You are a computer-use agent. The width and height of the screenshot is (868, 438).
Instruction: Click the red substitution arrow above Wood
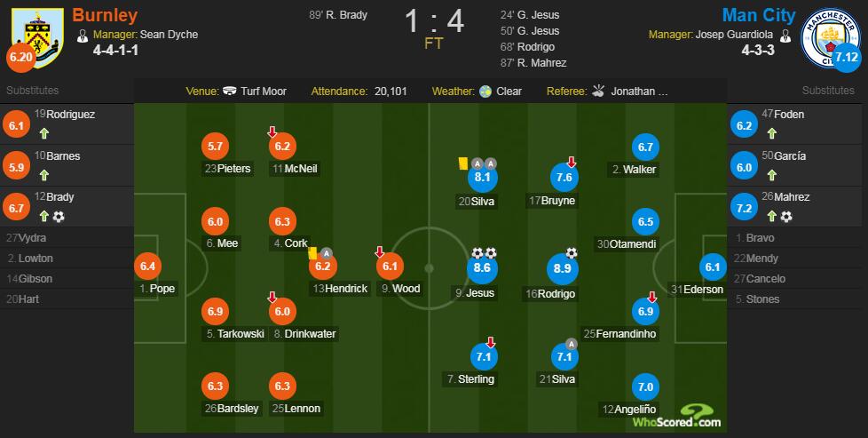point(379,252)
